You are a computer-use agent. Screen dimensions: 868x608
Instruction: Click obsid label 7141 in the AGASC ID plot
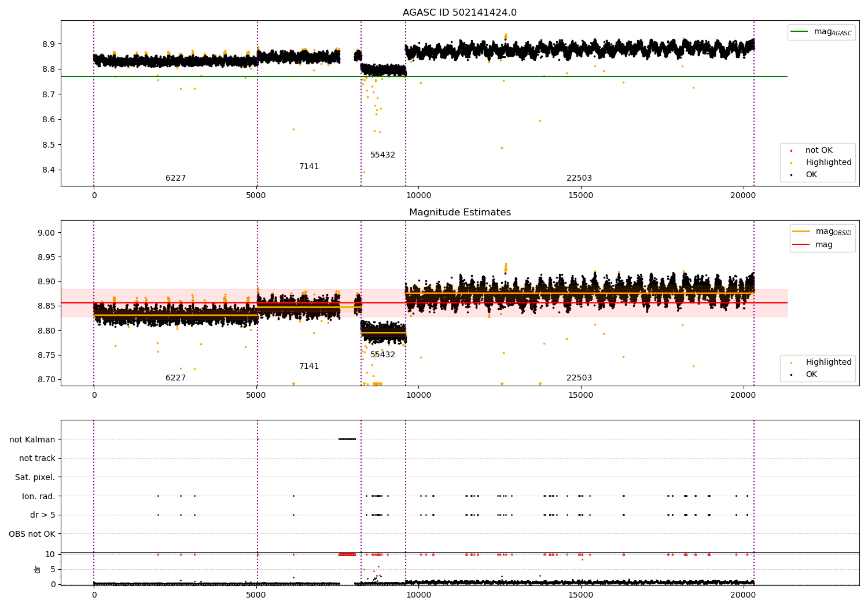[309, 167]
